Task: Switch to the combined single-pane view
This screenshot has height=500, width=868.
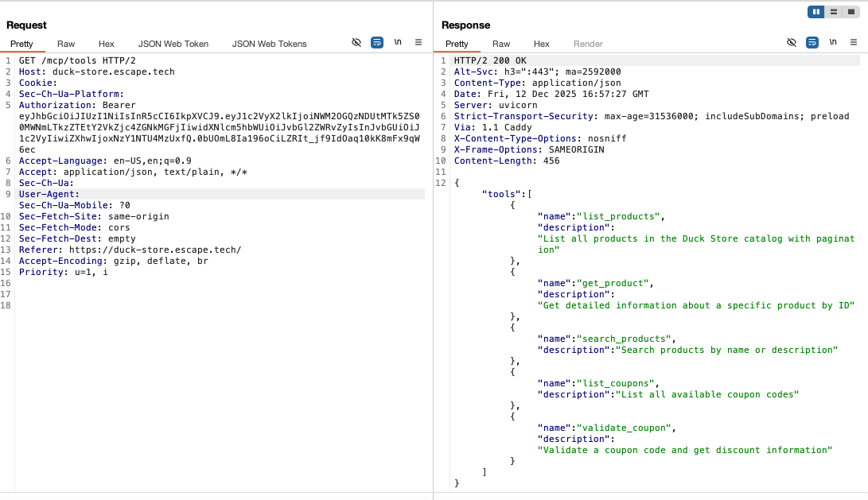Action: [852, 11]
